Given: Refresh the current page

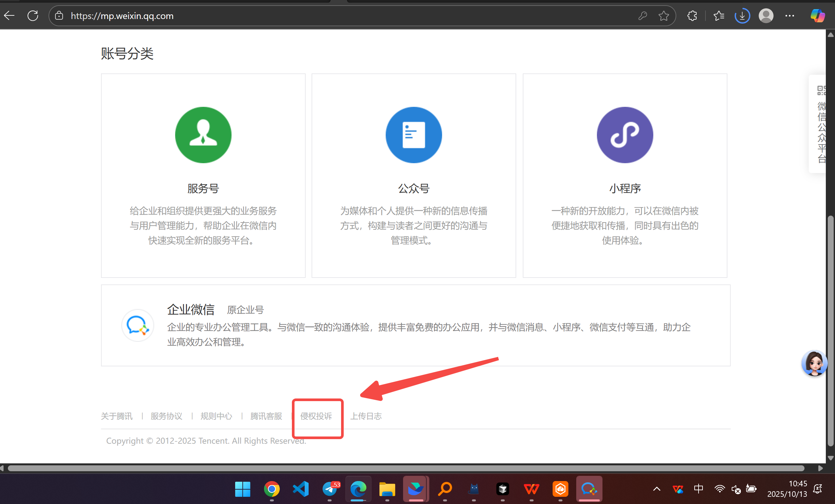Looking at the screenshot, I should [x=33, y=16].
